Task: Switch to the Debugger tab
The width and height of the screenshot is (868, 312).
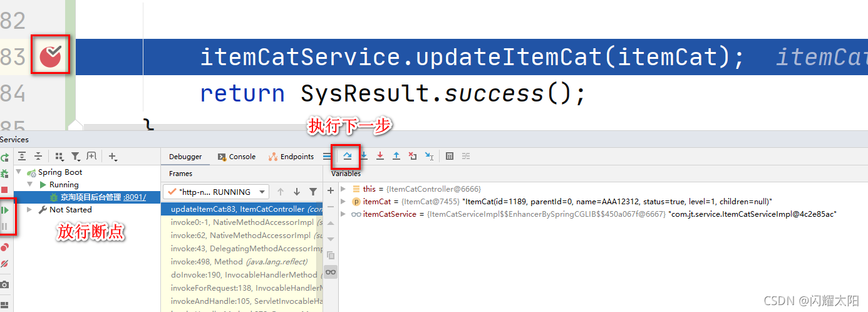Action: 185,157
